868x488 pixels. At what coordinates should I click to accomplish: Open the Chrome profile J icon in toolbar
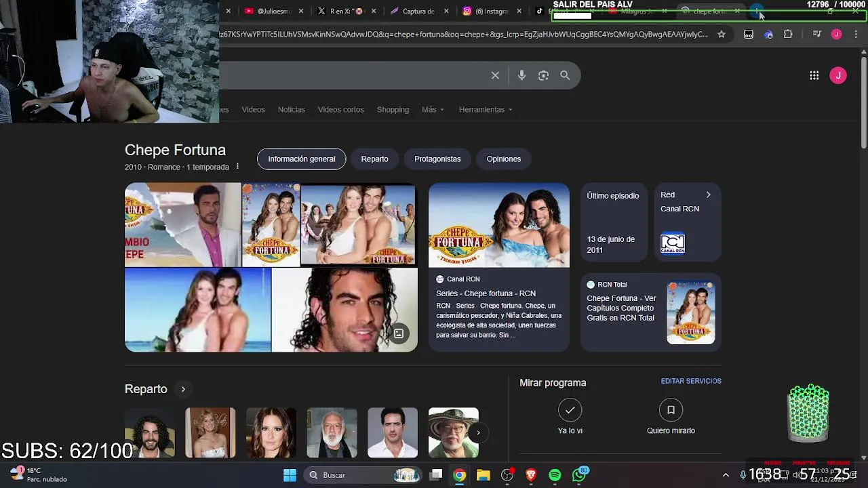837,34
